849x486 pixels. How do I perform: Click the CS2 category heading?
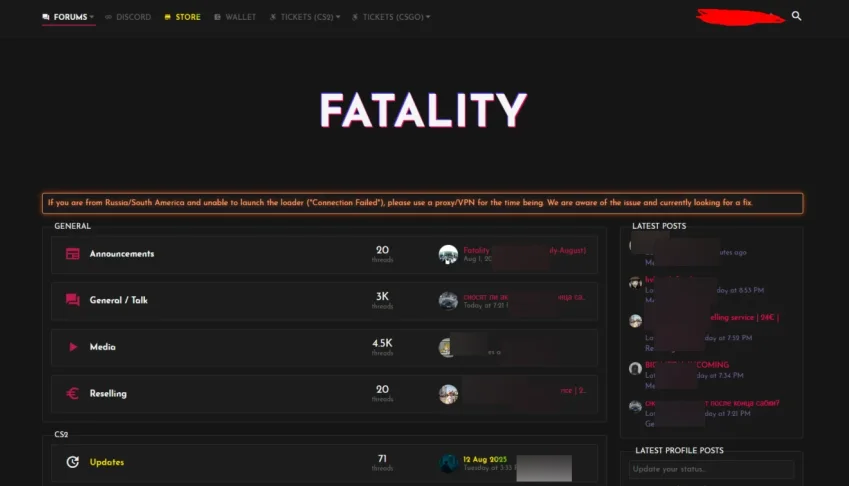[x=61, y=434]
